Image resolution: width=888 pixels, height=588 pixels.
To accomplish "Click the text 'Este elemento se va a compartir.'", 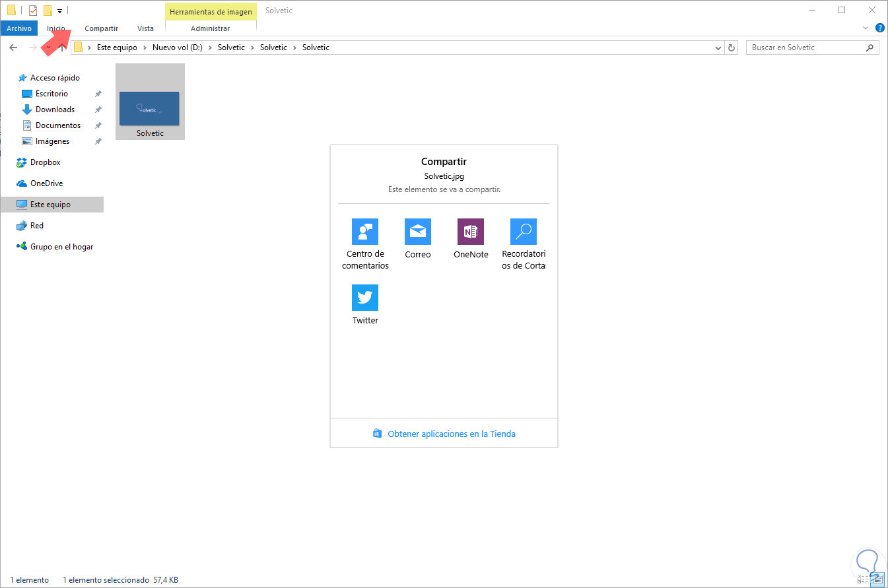I will pos(444,189).
